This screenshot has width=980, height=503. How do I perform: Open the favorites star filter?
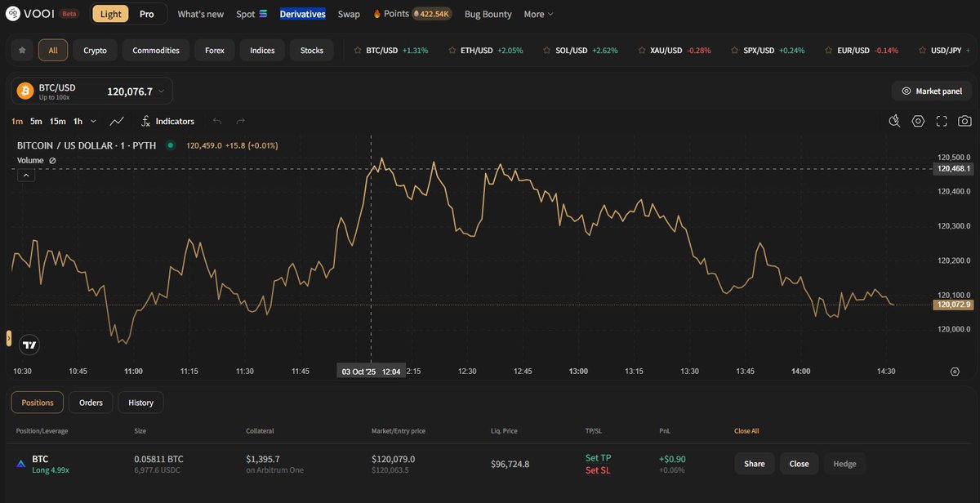22,50
